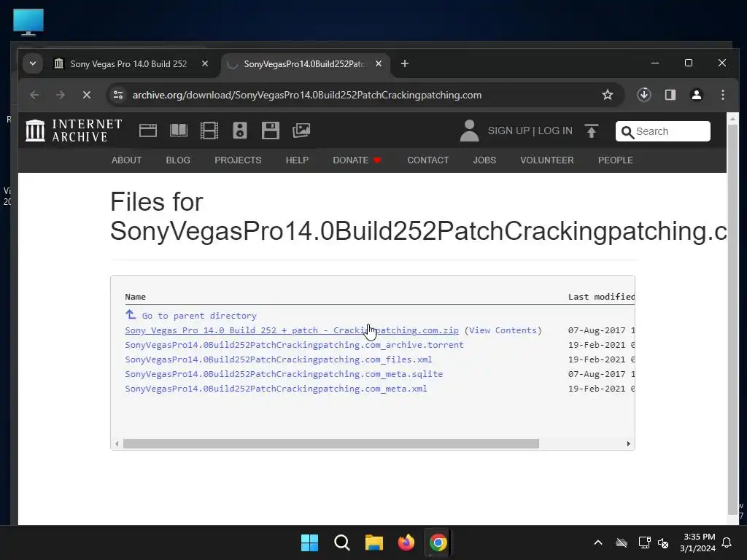
Task: Click the magnifier icon in search box
Action: coord(627,132)
